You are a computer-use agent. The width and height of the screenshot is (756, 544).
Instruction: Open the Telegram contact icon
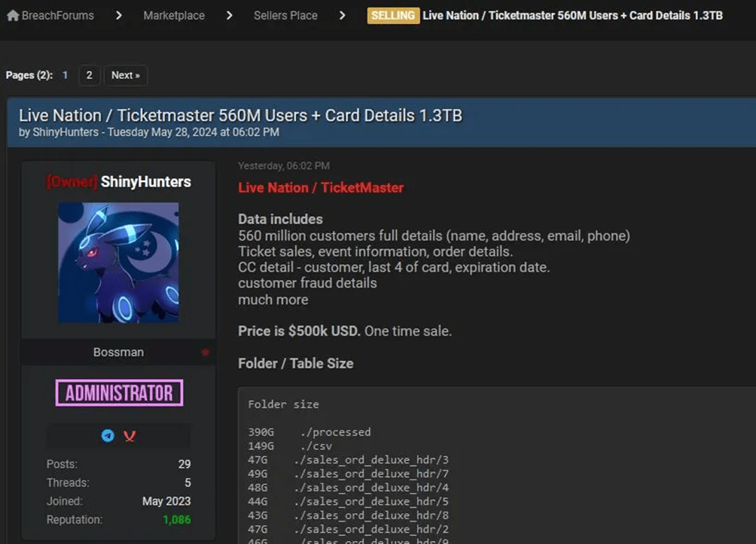[108, 436]
